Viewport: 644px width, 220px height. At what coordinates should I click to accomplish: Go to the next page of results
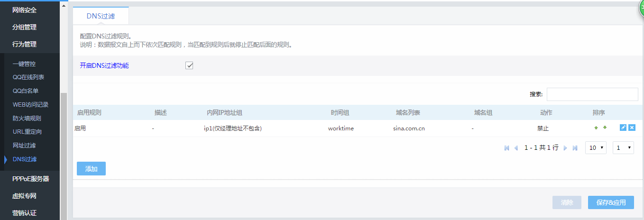565,148
